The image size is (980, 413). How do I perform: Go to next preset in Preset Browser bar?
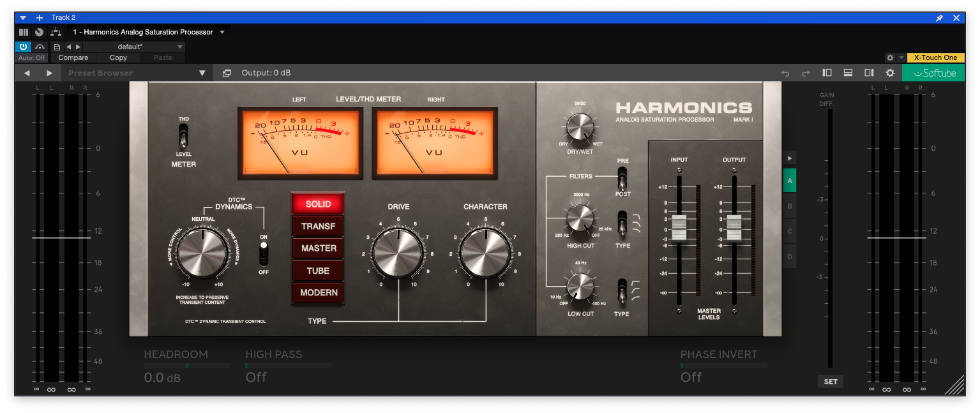50,73
